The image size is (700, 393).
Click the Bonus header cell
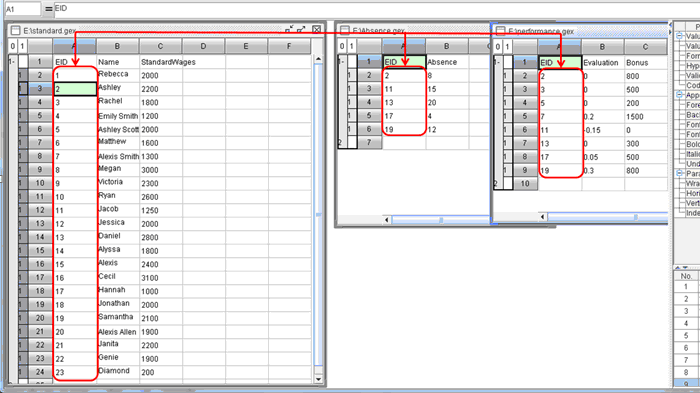(646, 63)
